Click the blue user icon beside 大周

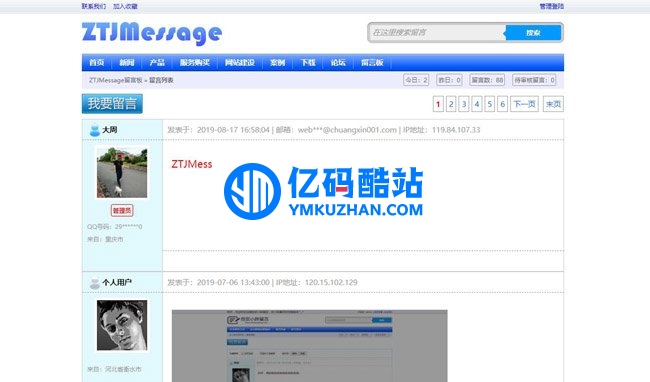(95, 130)
